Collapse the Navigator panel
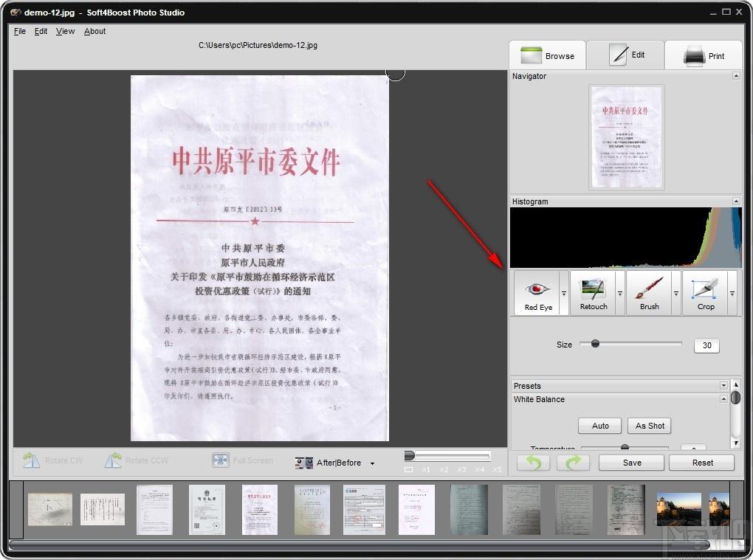This screenshot has height=560, width=753. [736, 76]
